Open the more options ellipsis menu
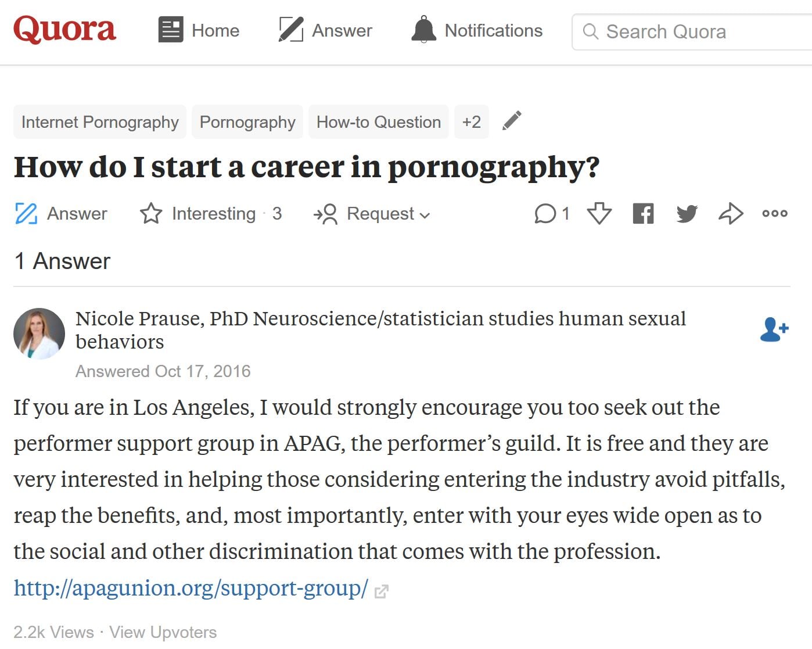The width and height of the screenshot is (812, 649). click(775, 214)
